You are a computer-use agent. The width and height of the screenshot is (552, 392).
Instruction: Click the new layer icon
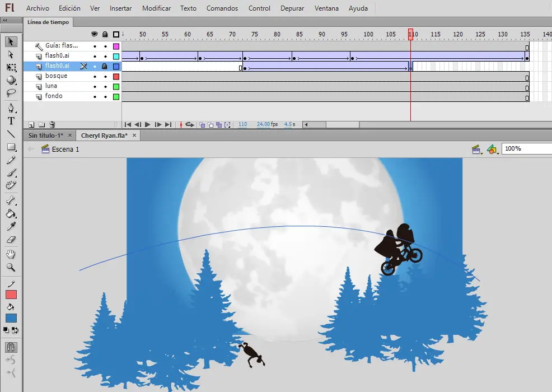[31, 124]
